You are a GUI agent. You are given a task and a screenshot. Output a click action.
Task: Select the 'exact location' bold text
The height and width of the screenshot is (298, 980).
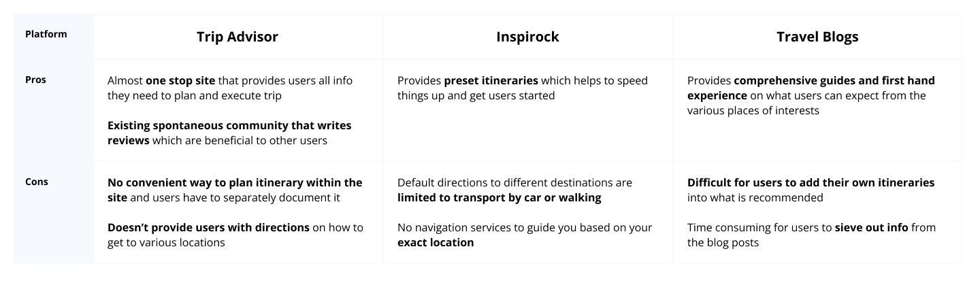[436, 243]
